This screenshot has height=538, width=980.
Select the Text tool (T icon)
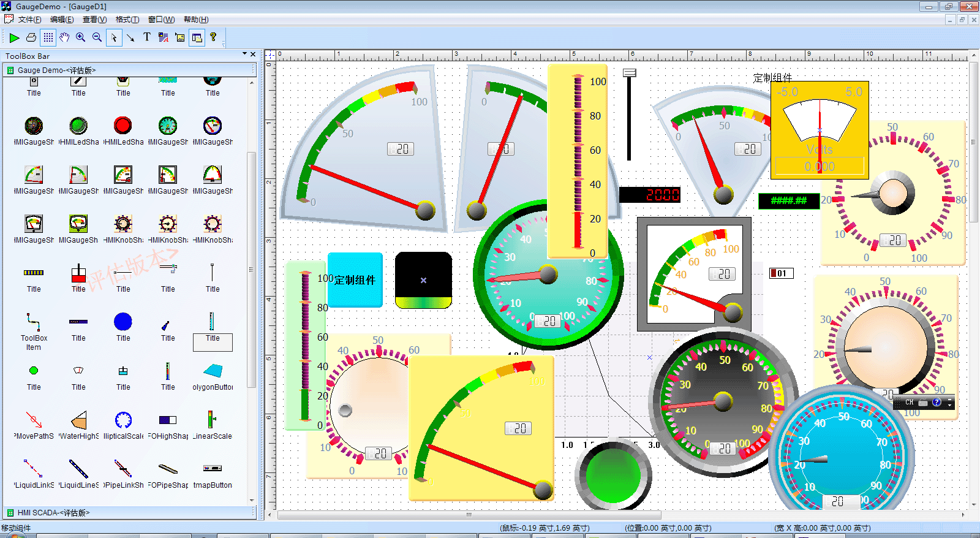coord(147,37)
